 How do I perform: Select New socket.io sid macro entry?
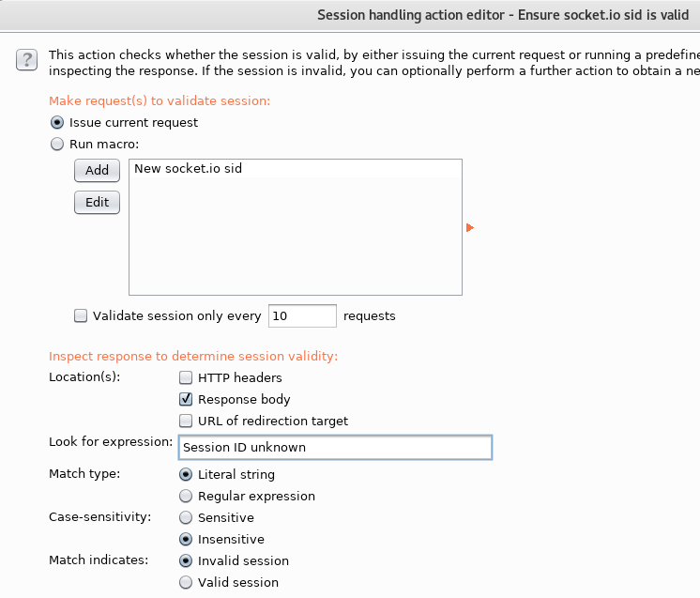295,169
